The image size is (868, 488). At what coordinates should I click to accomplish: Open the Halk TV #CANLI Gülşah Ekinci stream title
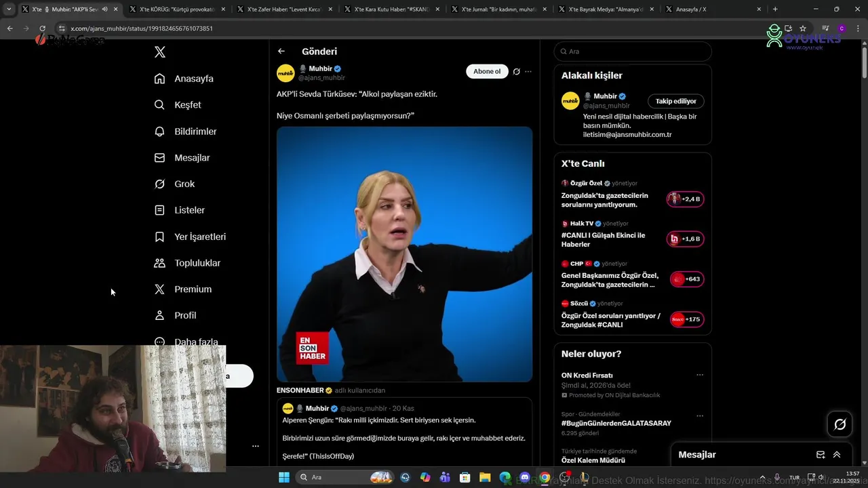(x=604, y=240)
